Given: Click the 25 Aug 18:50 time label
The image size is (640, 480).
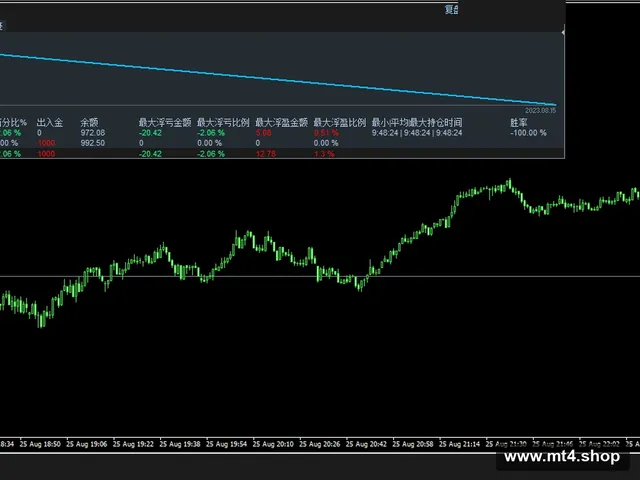Looking at the screenshot, I should point(40,444).
